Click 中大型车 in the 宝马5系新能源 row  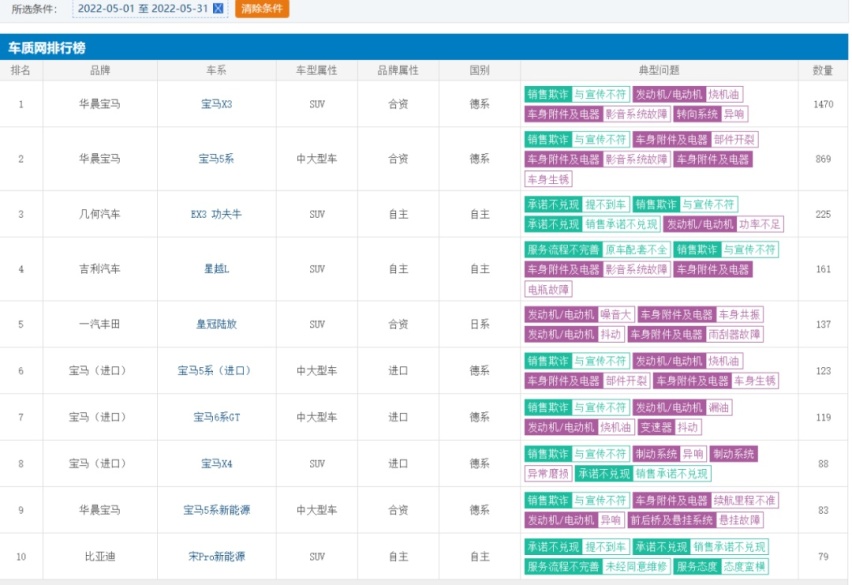click(317, 510)
